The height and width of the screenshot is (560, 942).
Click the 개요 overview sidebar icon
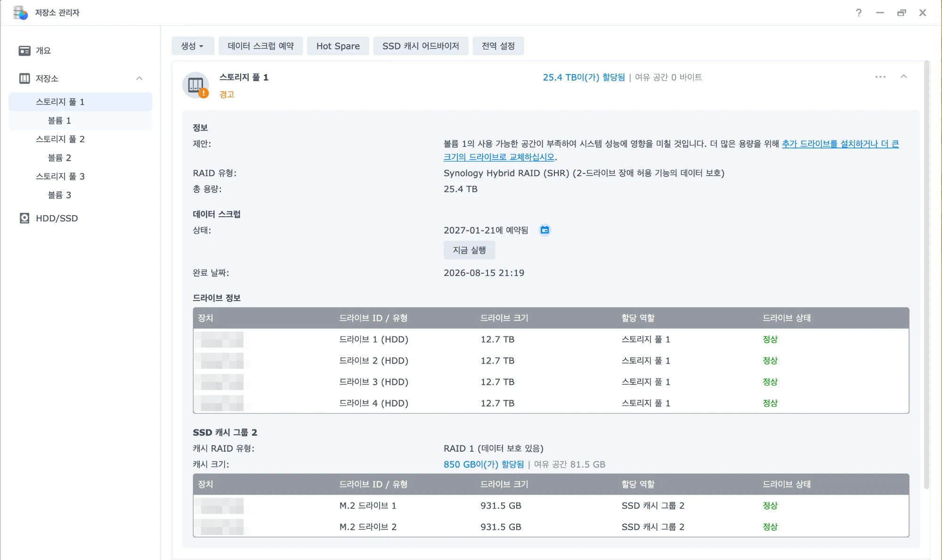click(24, 50)
